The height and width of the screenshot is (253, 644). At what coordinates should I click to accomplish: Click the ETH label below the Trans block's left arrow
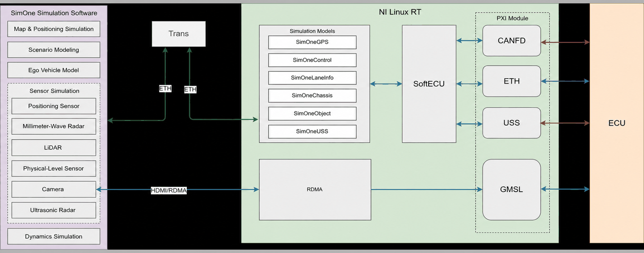(x=165, y=89)
